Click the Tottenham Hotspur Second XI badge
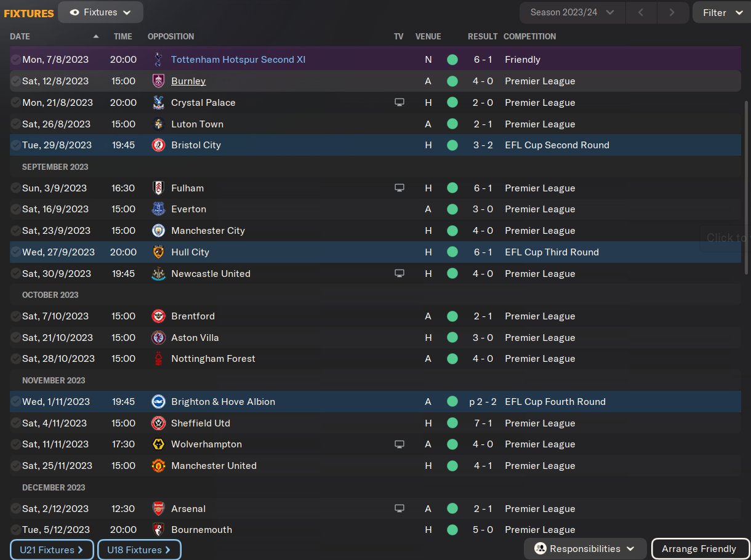The height and width of the screenshot is (560, 751). 158,60
